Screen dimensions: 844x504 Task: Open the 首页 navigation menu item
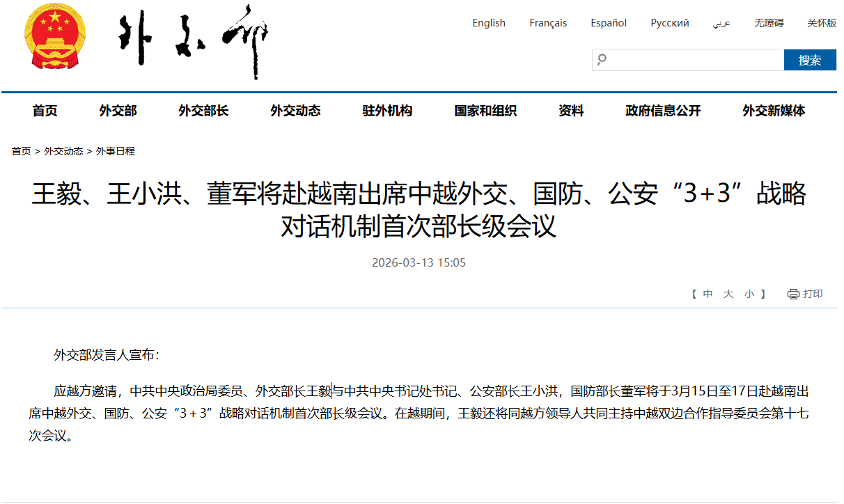pos(45,111)
